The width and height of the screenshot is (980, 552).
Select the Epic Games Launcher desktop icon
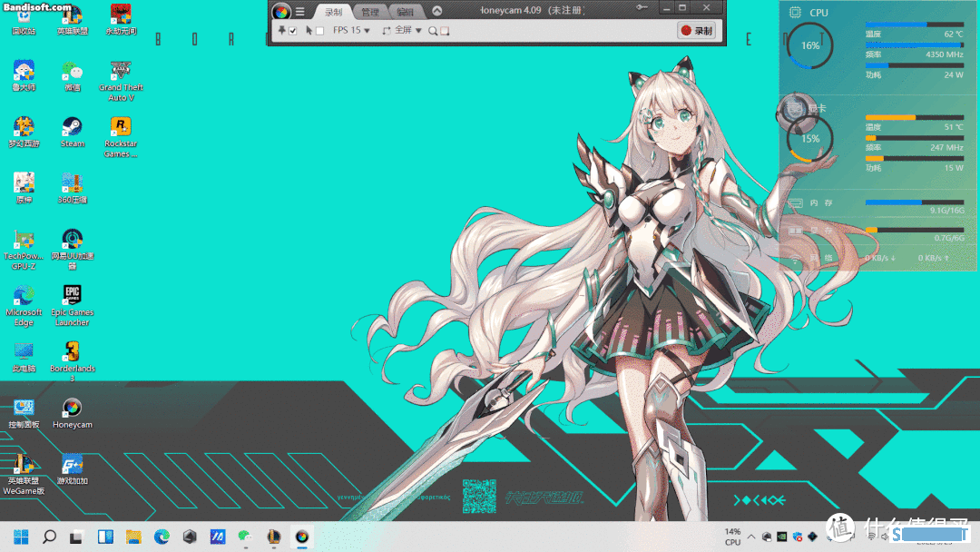tap(73, 306)
